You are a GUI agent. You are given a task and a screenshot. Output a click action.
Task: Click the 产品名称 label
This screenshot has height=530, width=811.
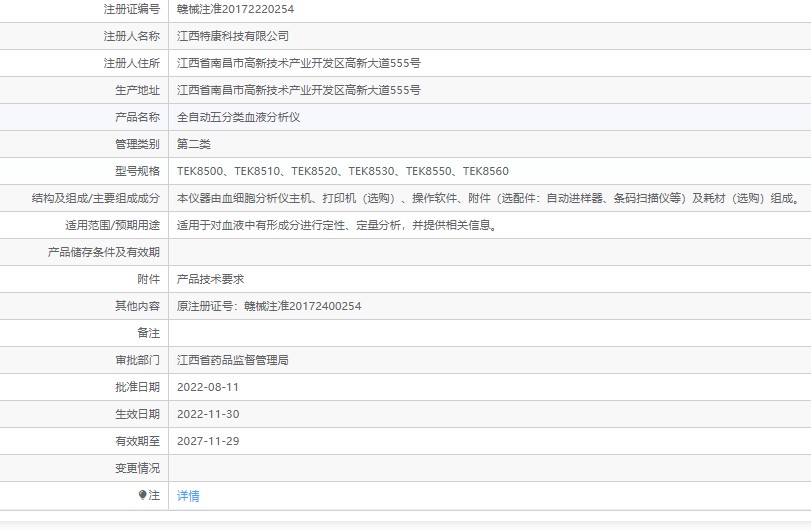[138, 117]
